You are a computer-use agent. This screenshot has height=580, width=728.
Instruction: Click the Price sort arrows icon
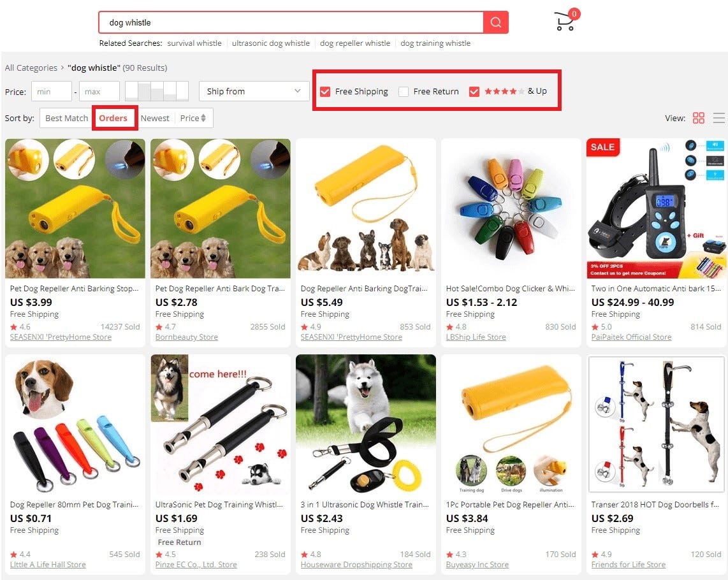203,118
